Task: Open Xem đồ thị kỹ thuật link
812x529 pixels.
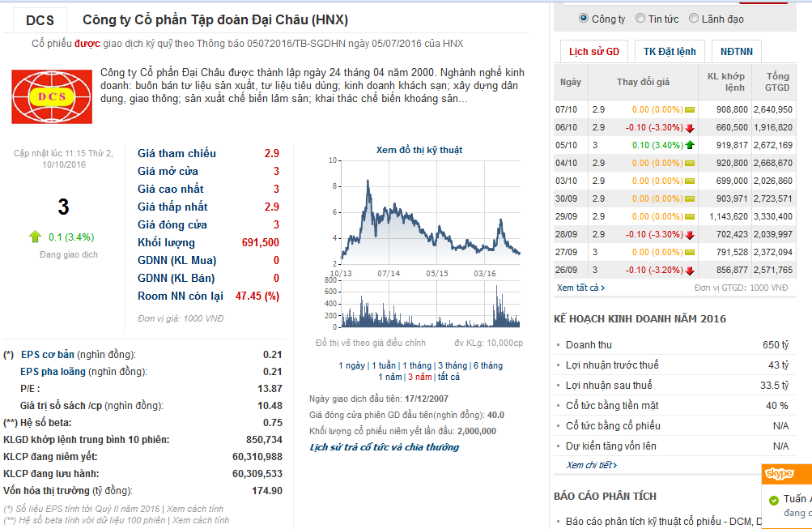Action: pos(419,150)
